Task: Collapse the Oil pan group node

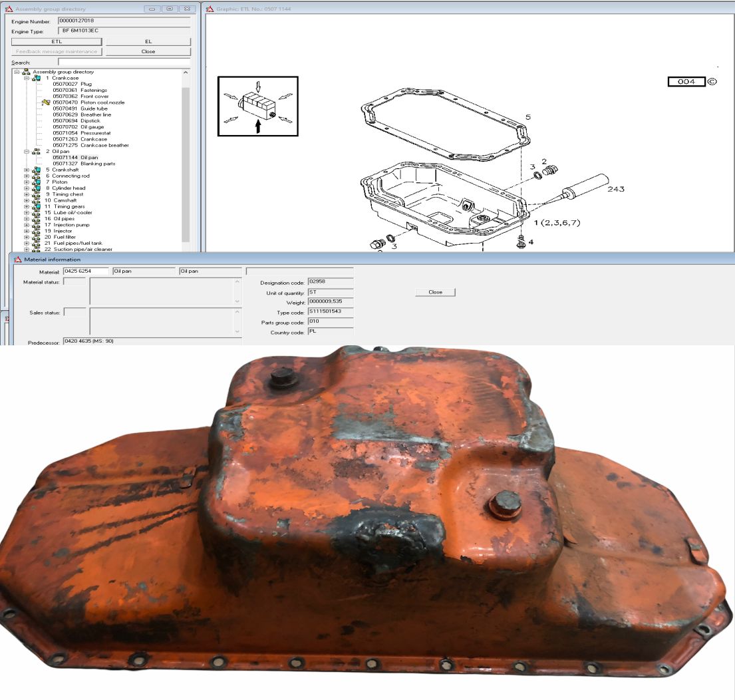Action: 27,151
